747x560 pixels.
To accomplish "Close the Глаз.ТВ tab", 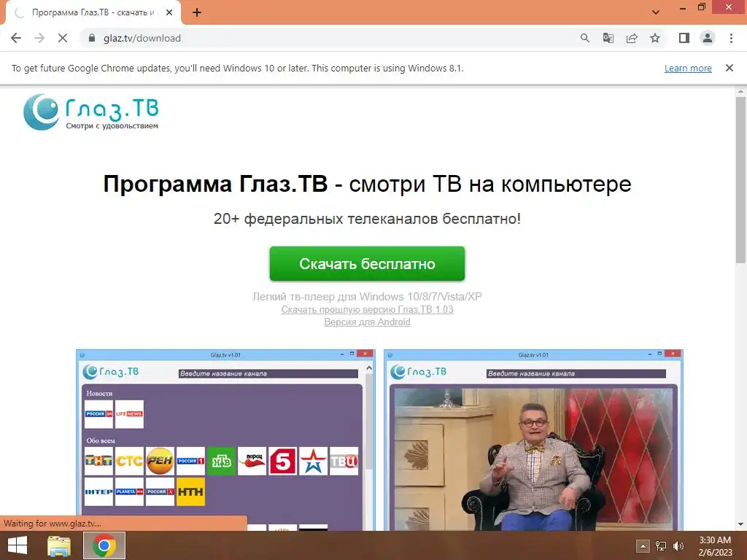I will [x=169, y=13].
